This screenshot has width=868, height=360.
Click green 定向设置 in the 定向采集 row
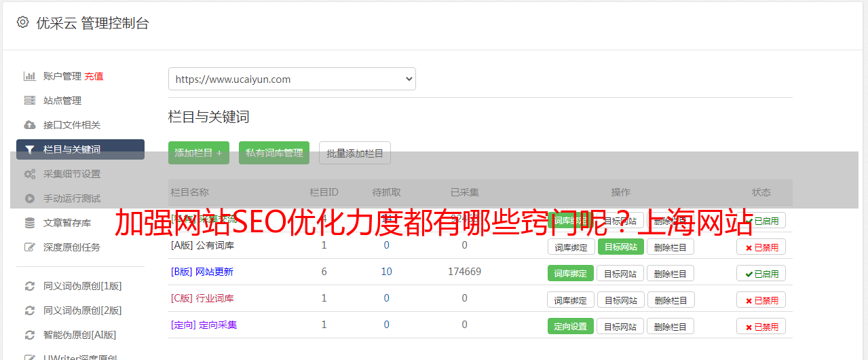pos(571,326)
